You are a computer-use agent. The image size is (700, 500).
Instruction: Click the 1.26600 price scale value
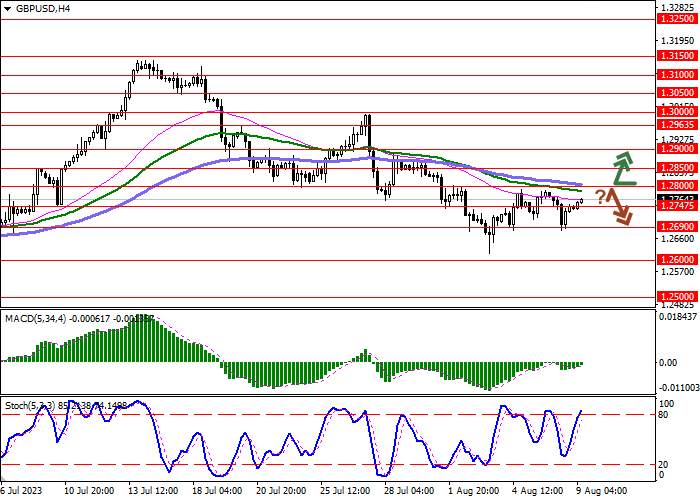678,239
